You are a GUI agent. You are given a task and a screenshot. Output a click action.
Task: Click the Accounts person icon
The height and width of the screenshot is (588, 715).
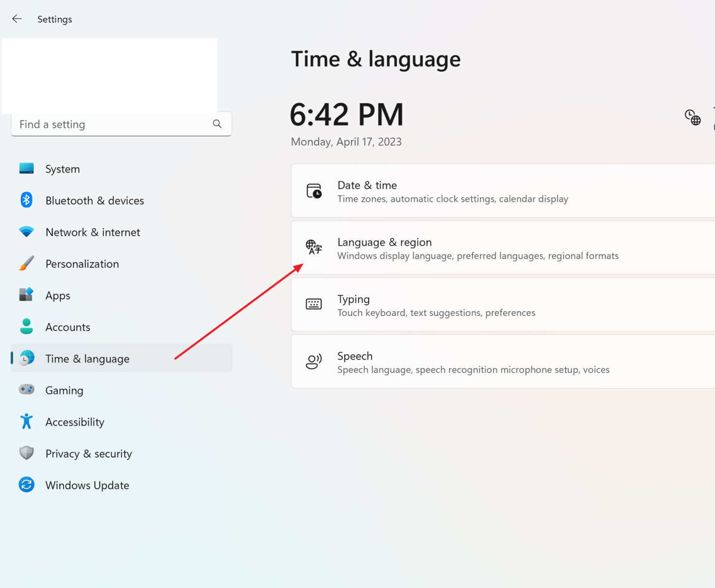[x=27, y=327]
